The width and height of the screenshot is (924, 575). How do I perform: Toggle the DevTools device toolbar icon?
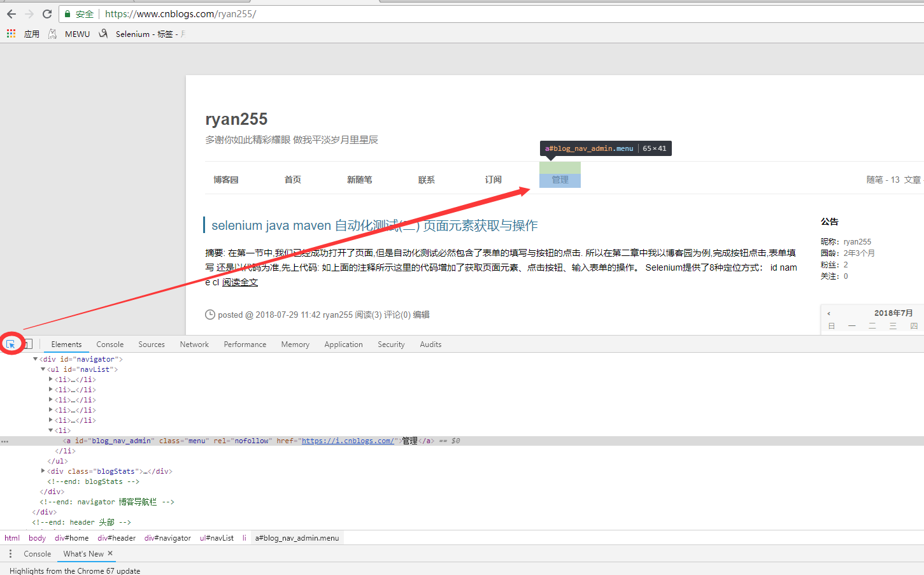click(x=28, y=344)
